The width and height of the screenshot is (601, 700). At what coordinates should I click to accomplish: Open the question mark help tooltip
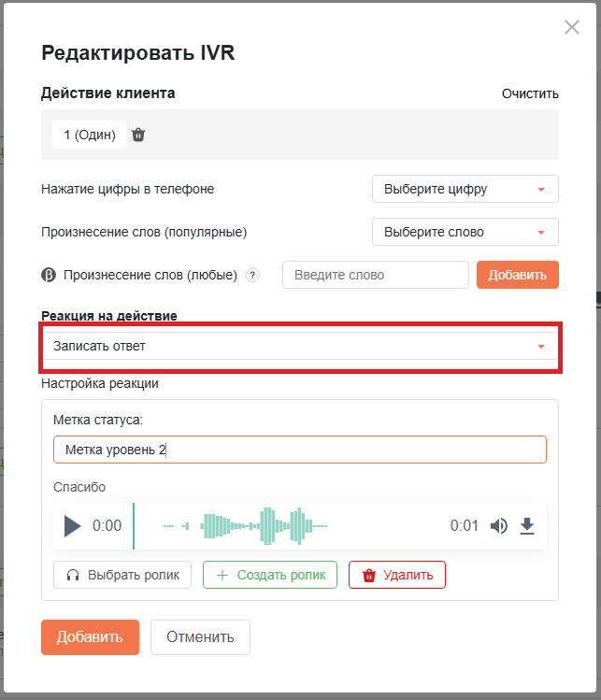pyautogui.click(x=252, y=275)
